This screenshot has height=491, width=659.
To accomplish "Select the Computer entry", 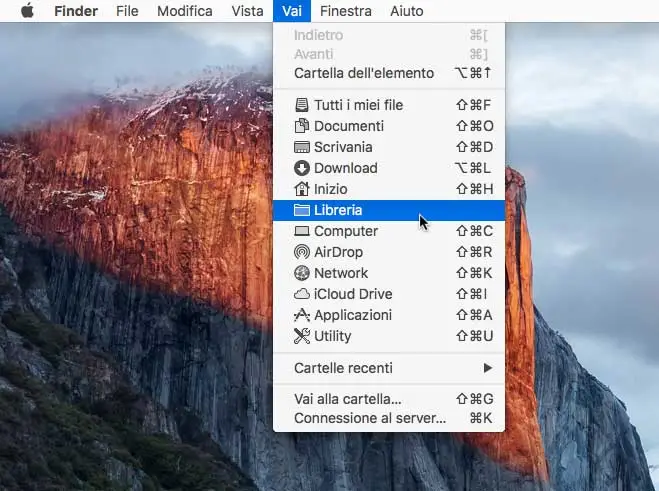I will (x=389, y=231).
